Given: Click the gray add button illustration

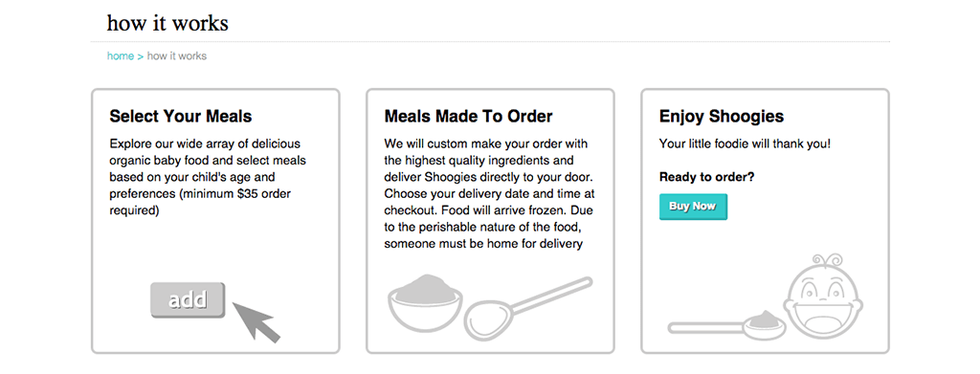Looking at the screenshot, I should point(188,300).
